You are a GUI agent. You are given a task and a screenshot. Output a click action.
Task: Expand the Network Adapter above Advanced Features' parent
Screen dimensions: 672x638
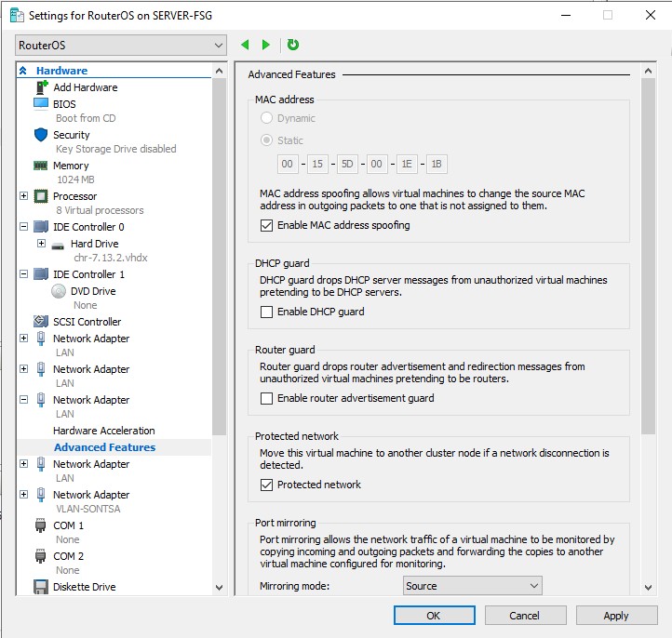(x=23, y=368)
